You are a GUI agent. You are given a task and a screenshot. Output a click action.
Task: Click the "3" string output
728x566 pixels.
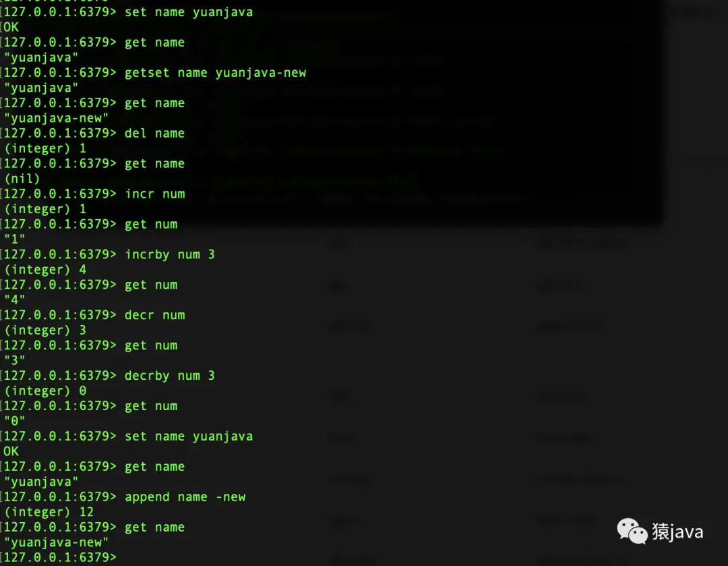[x=14, y=361]
